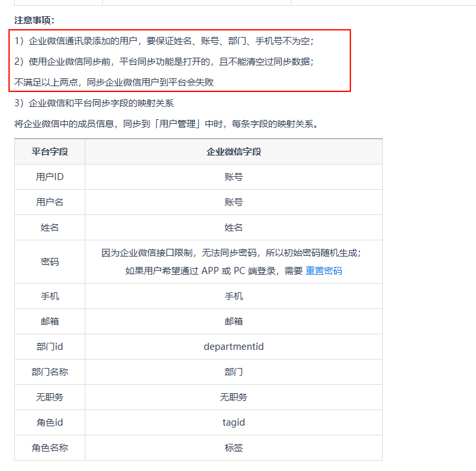Select the 用户名 cell
This screenshot has height=471, width=476.
coord(50,202)
